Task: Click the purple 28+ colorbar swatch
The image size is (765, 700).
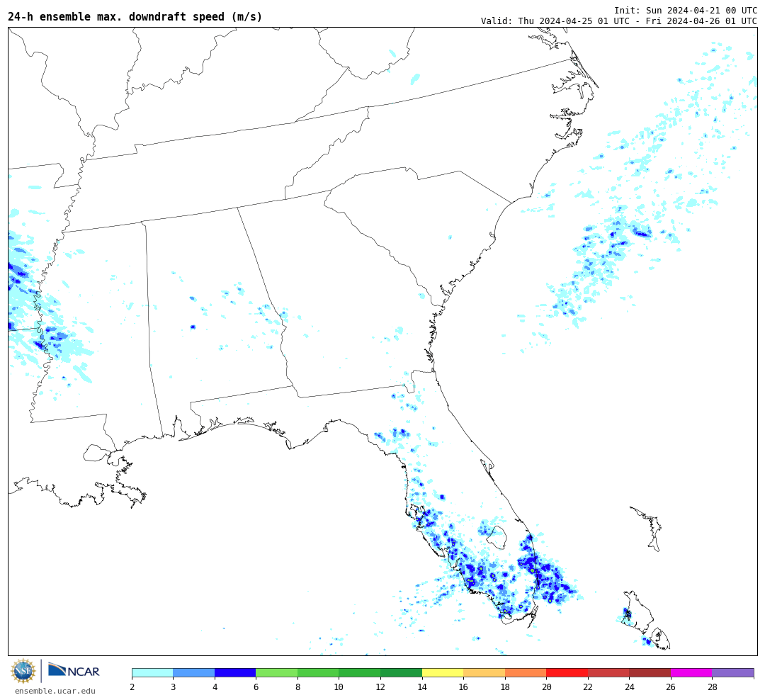Action: (733, 672)
